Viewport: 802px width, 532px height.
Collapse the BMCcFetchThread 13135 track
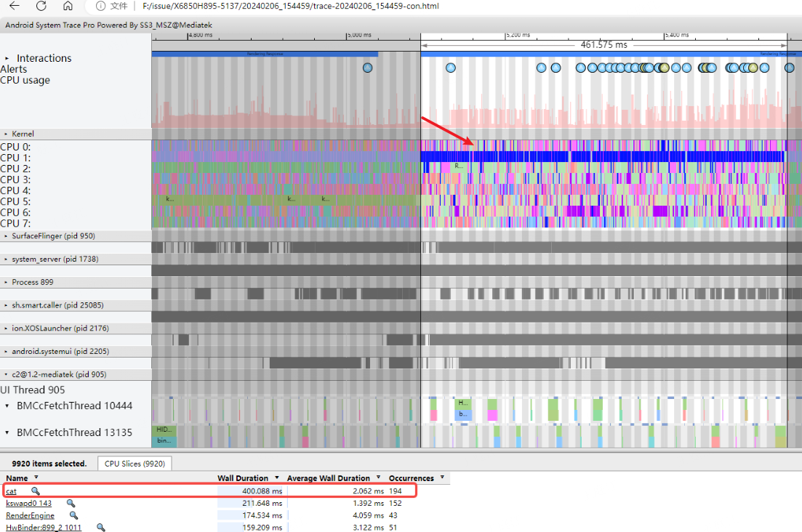(x=7, y=433)
